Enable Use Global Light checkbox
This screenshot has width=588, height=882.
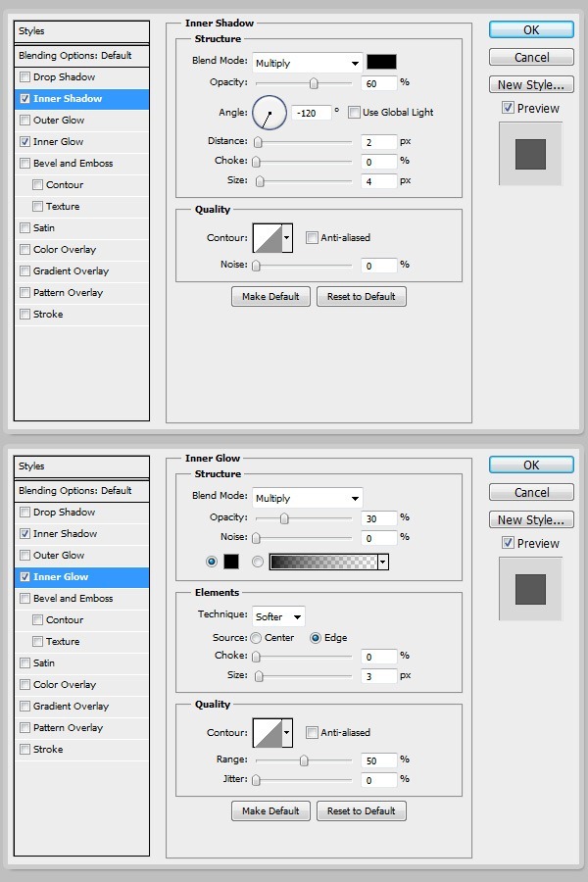point(354,112)
